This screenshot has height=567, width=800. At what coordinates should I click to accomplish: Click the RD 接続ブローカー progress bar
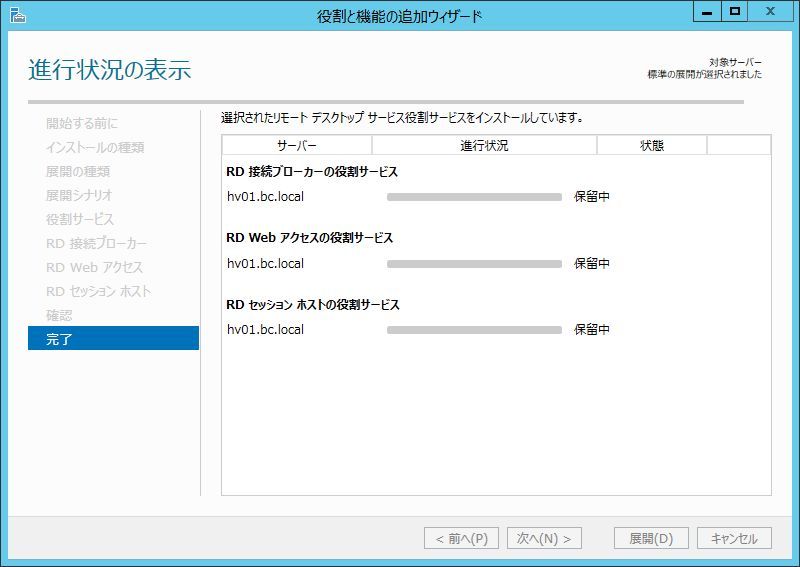coord(474,197)
